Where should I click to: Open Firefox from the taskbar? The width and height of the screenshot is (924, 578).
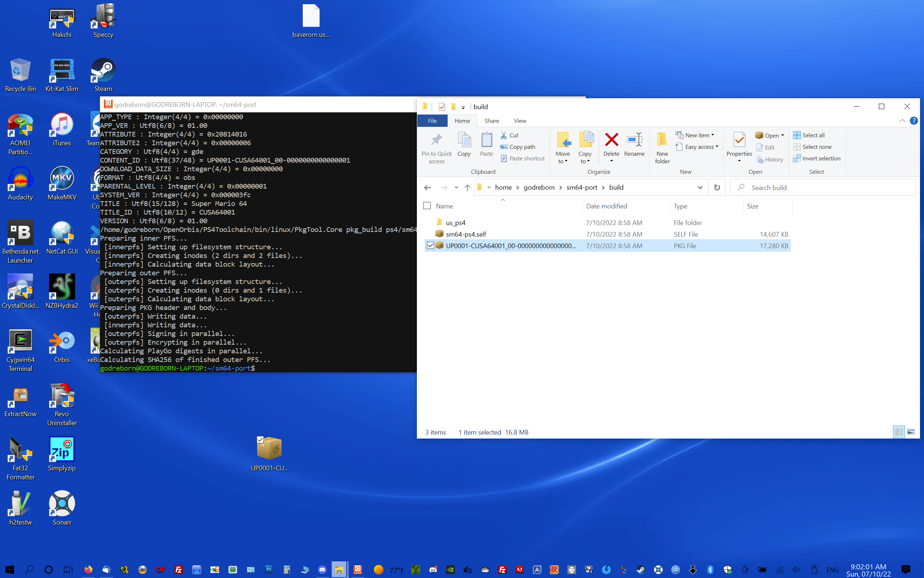[x=88, y=570]
